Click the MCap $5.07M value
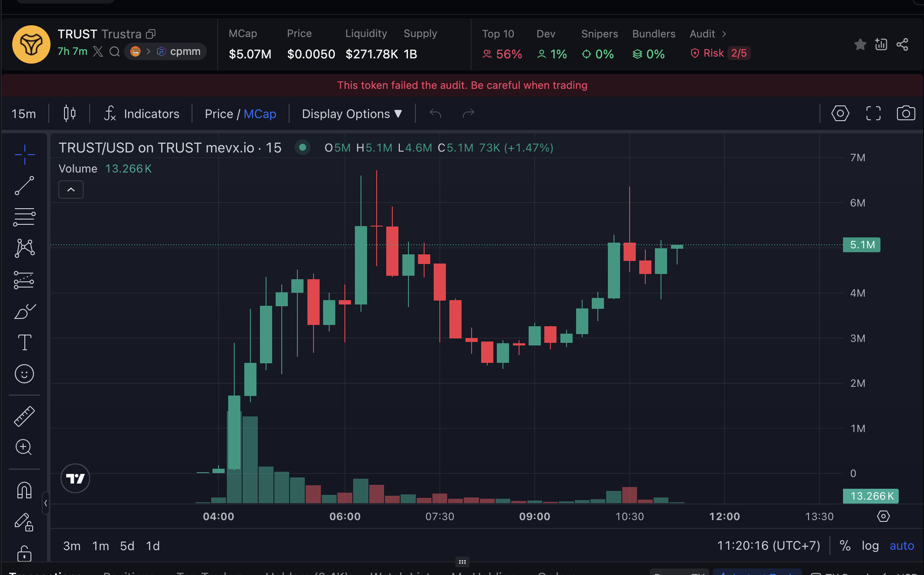 click(x=250, y=54)
